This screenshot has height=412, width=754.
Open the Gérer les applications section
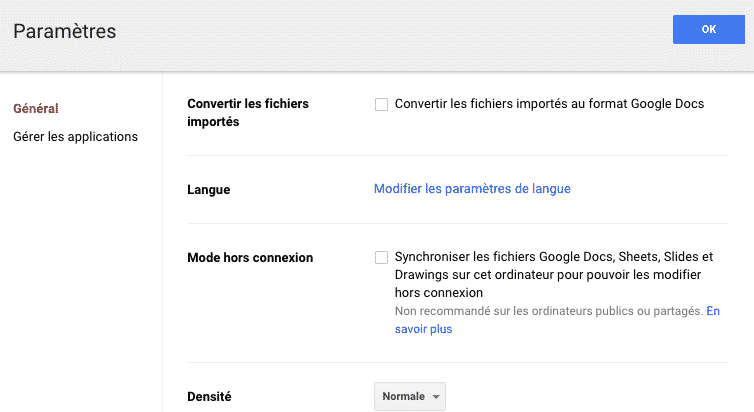click(75, 137)
